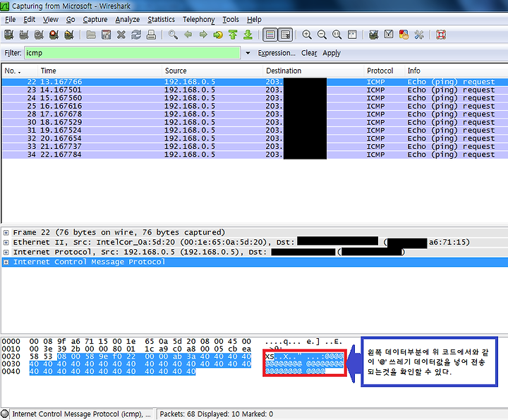Sort by the Source column header
Viewport: 508px width, 420px height.
pyautogui.click(x=212, y=71)
